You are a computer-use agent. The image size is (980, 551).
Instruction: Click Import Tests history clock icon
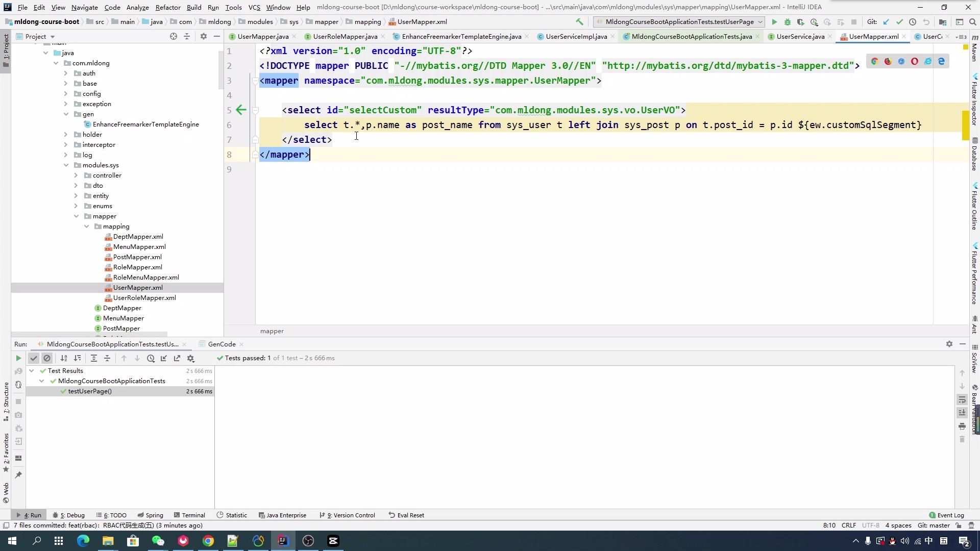tap(151, 358)
